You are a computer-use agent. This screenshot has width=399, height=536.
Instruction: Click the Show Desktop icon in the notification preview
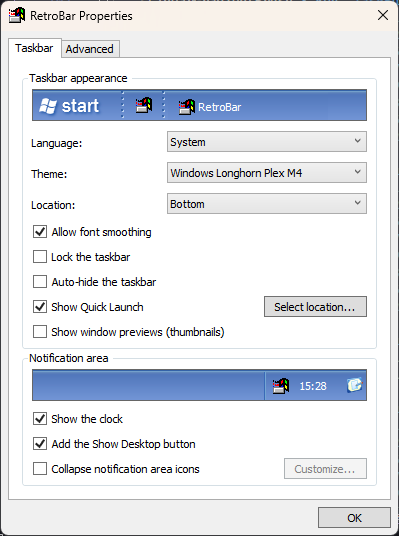click(x=355, y=385)
